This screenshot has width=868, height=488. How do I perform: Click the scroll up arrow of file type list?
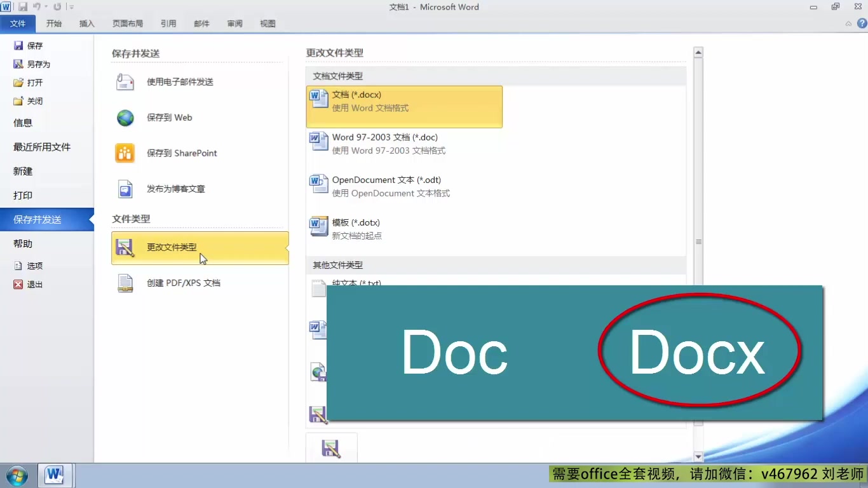click(698, 53)
